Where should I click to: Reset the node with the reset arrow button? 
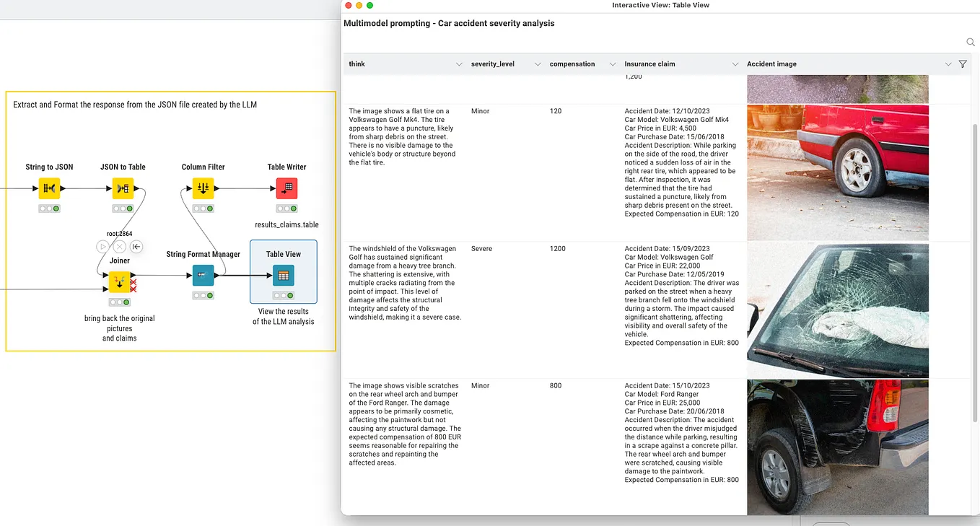click(x=136, y=246)
